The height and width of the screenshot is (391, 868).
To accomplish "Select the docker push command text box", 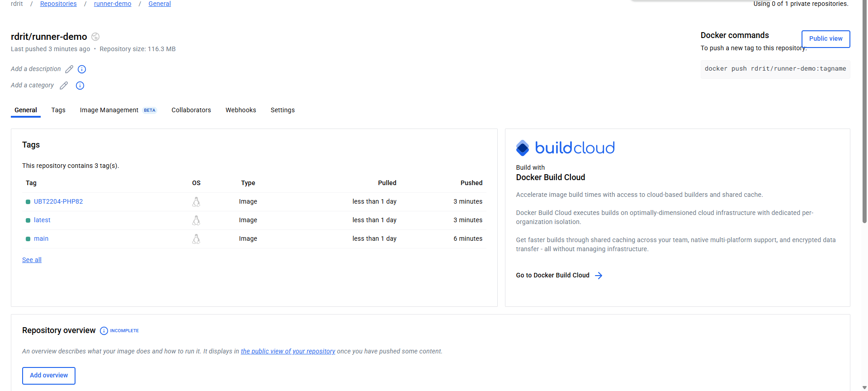I will point(775,69).
